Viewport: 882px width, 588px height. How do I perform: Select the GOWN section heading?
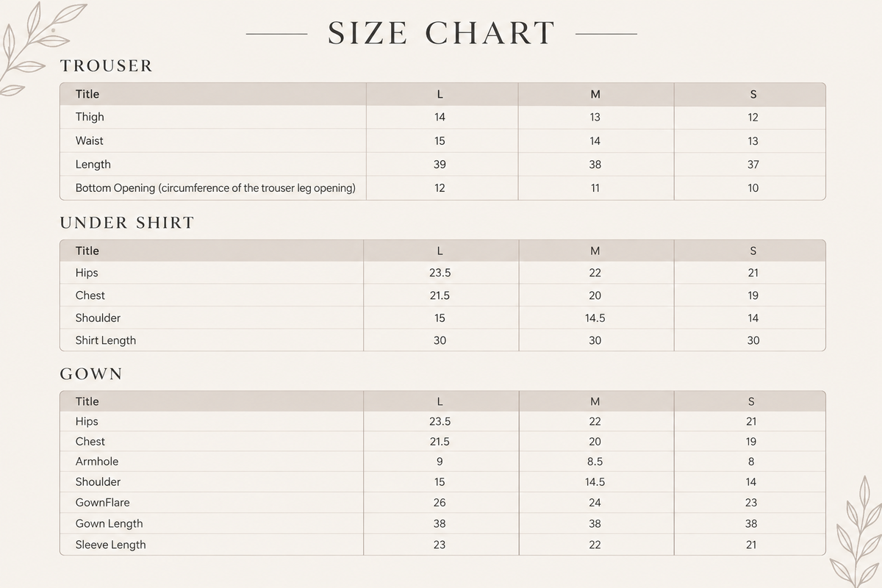click(91, 374)
